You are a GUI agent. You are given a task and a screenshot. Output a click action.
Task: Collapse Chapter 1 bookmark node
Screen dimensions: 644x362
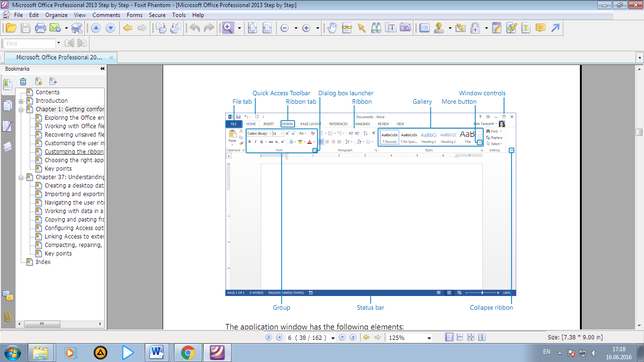click(21, 109)
